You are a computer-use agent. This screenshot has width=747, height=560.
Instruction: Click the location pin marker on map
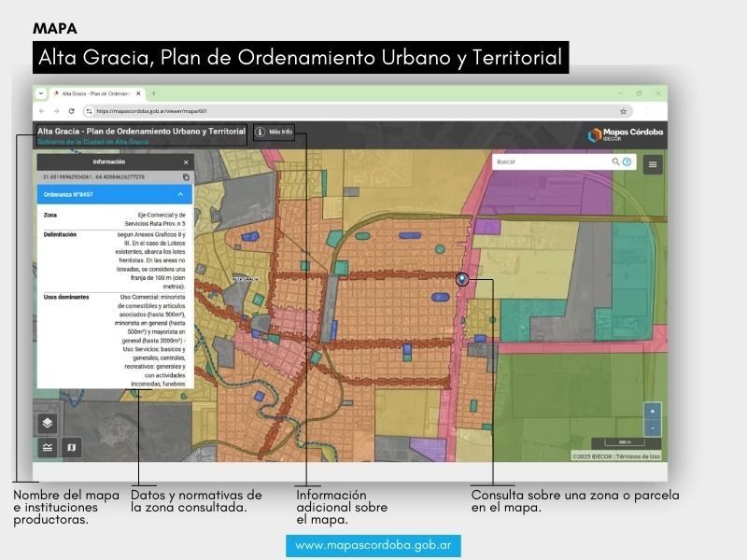click(461, 279)
